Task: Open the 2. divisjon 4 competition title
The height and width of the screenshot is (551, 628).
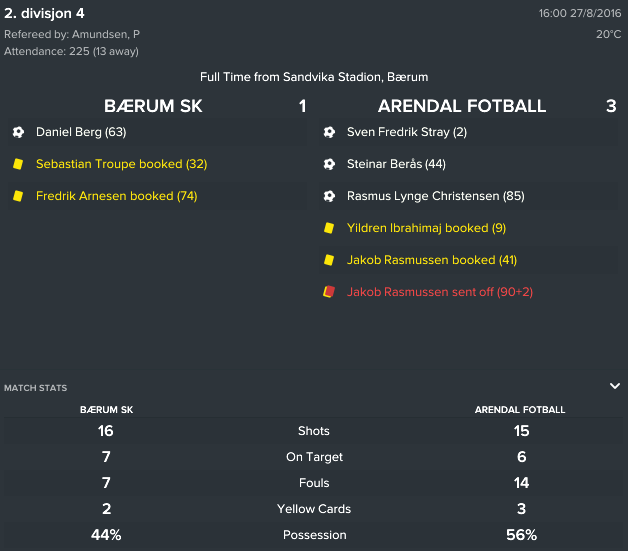Action: click(x=44, y=13)
